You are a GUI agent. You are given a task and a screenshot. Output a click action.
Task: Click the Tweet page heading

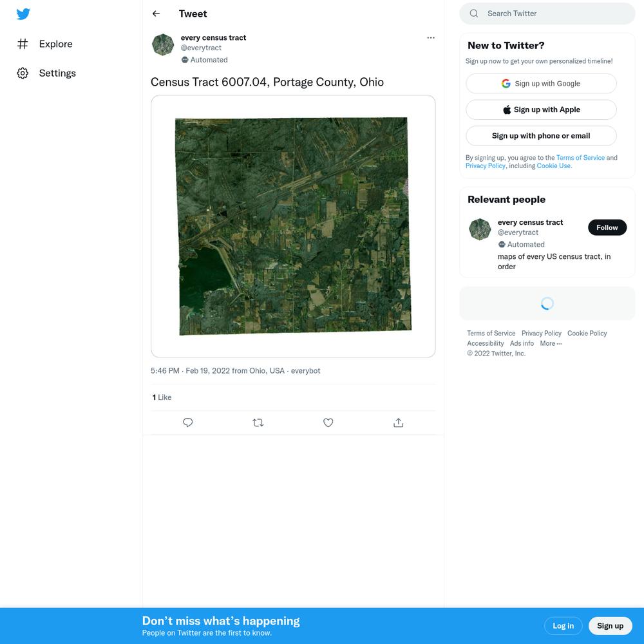tap(193, 14)
